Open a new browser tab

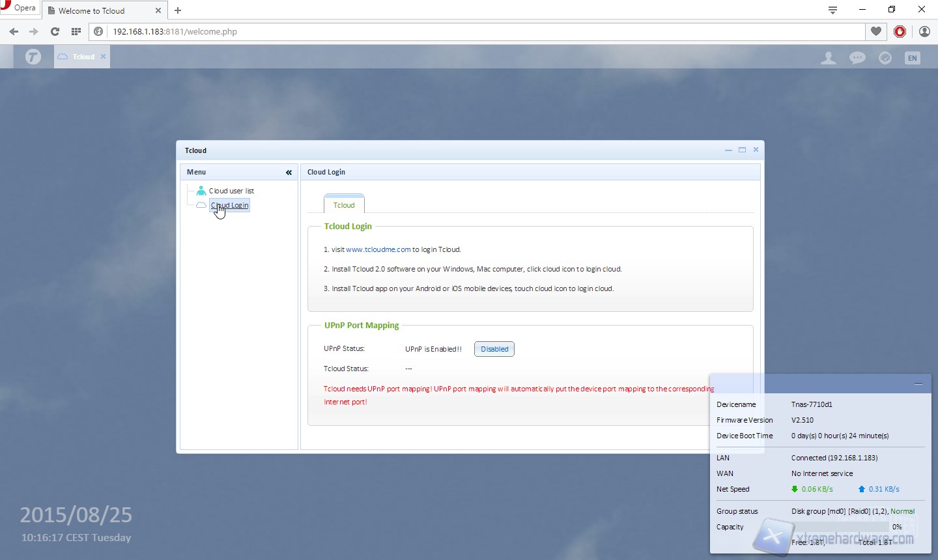[178, 10]
